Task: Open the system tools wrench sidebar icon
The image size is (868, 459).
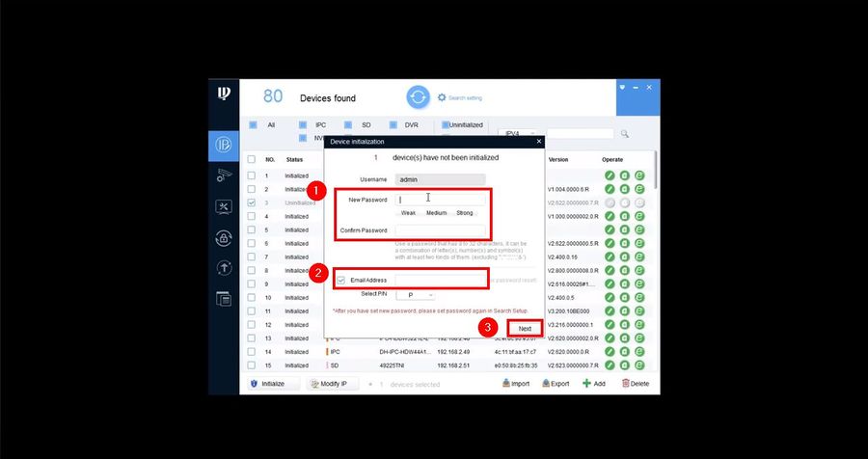Action: 224,207
